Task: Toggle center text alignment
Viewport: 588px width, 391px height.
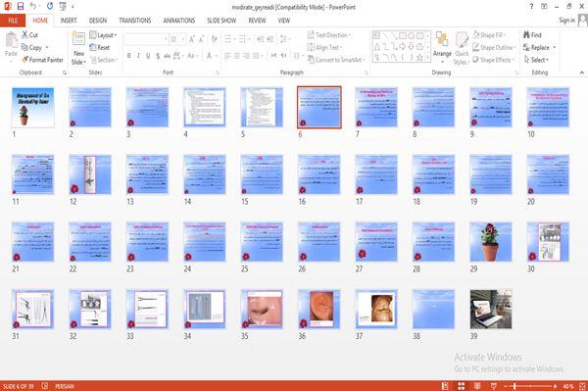Action: click(x=237, y=56)
